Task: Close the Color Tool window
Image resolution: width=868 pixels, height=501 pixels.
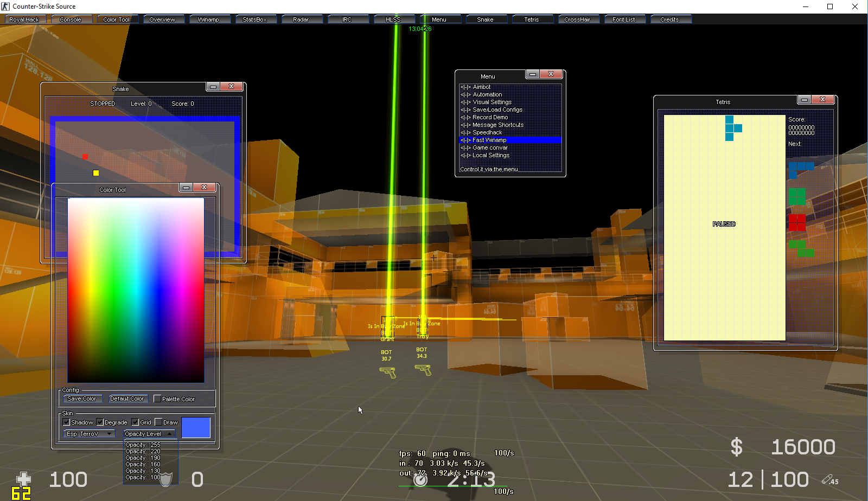Action: click(205, 187)
